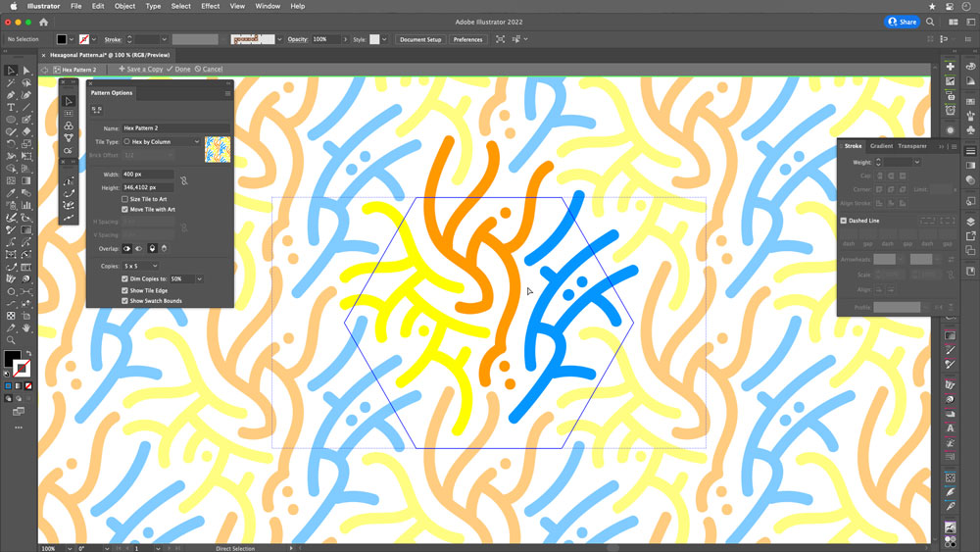980x552 pixels.
Task: Select the Zoom tool magnifier
Action: click(11, 340)
